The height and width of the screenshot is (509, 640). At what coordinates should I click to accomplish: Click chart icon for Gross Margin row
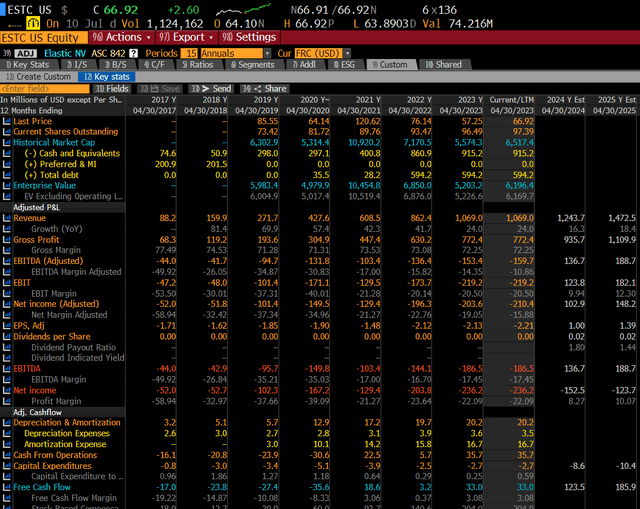6,250
